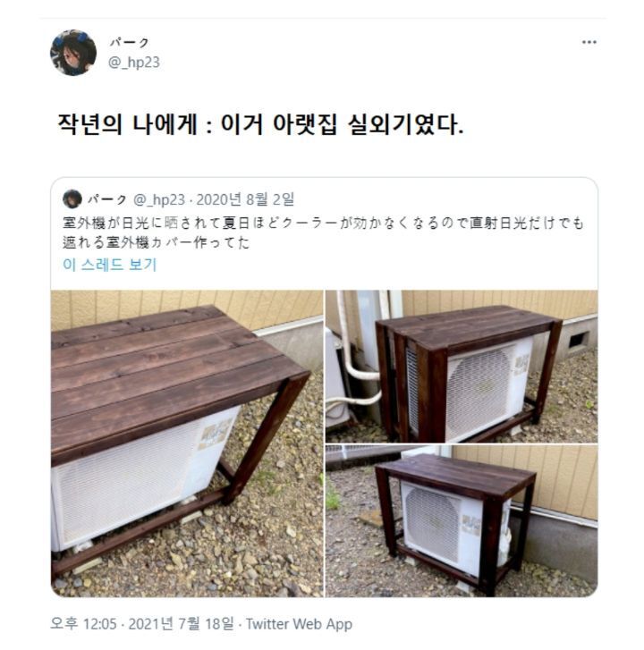The image size is (644, 650).
Task: Click the main Korean tweet text
Action: click(260, 124)
